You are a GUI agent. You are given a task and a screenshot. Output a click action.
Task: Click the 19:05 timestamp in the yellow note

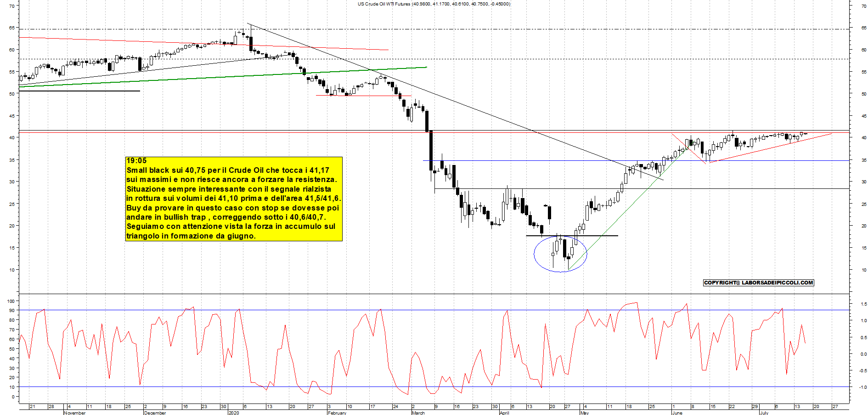(x=136, y=161)
